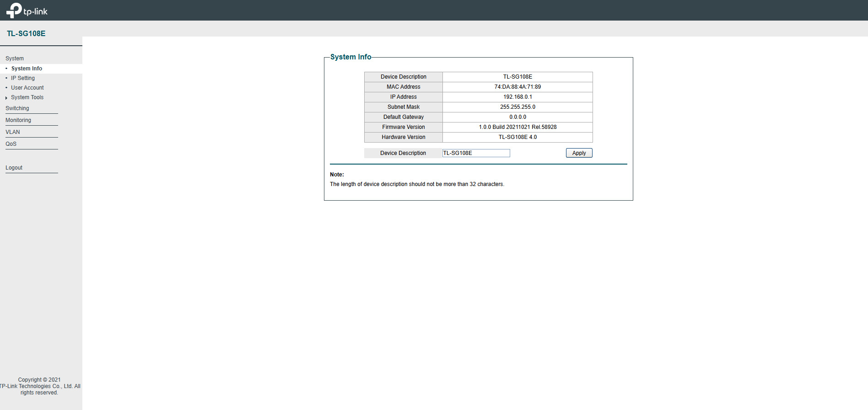This screenshot has width=868, height=410.
Task: Select firmware version 1.0.0 Build 20211021
Action: click(518, 127)
